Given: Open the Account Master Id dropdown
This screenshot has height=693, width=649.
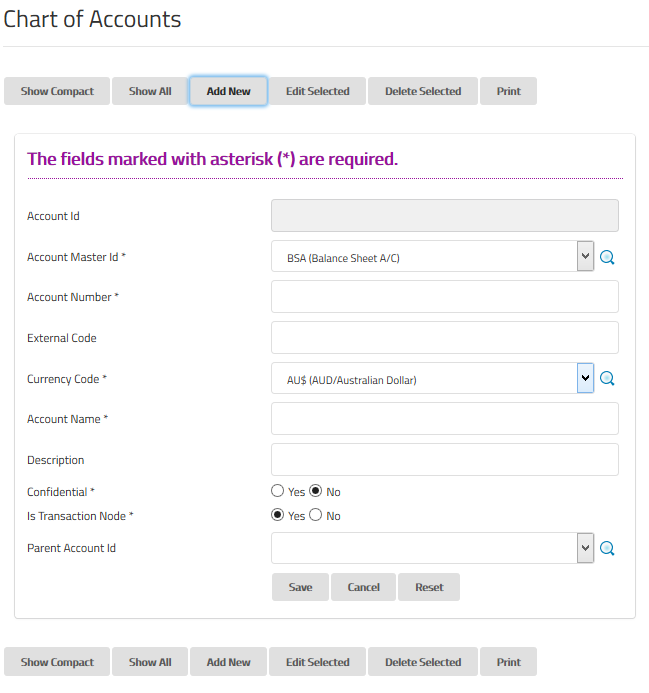Looking at the screenshot, I should click(586, 257).
